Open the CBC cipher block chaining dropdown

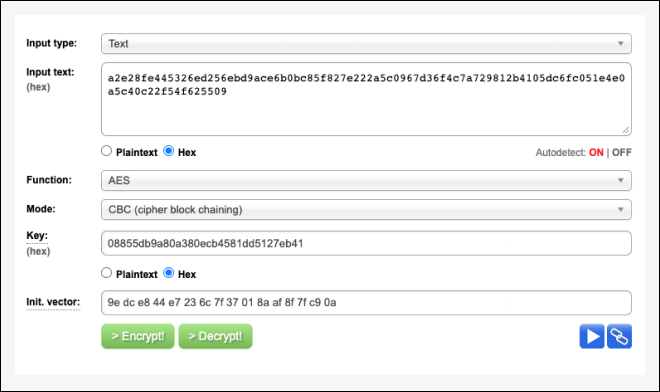(x=366, y=210)
